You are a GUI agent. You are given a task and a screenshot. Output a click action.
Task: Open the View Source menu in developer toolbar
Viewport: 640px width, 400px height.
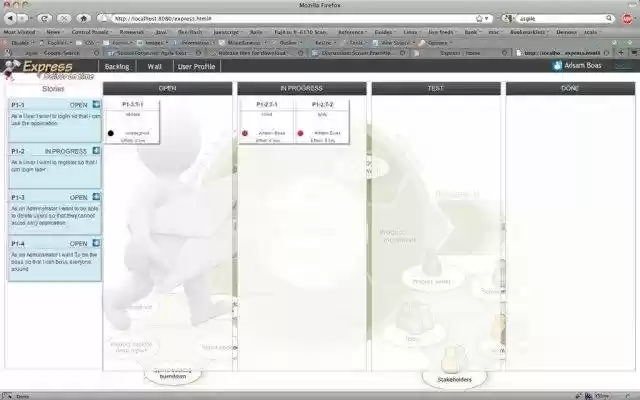coord(392,42)
